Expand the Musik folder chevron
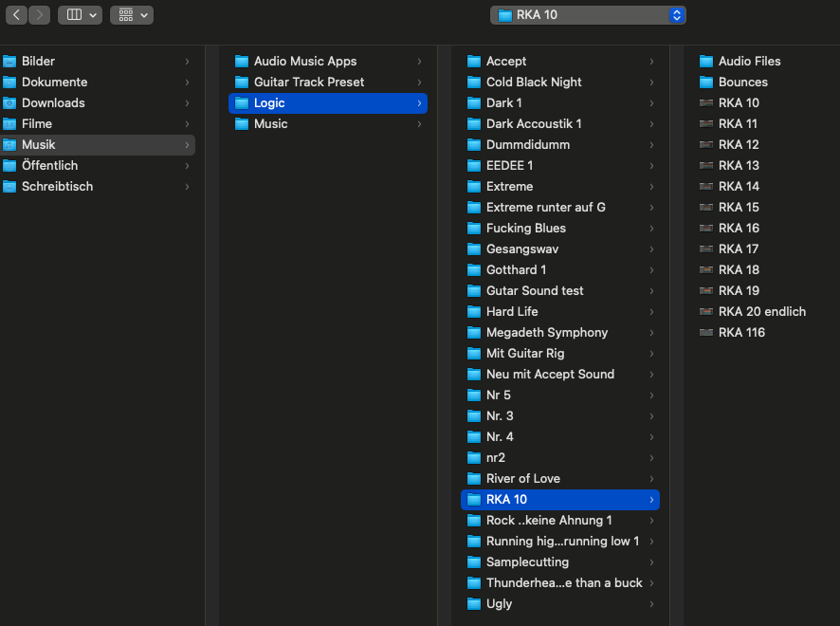840x626 pixels. 187,144
